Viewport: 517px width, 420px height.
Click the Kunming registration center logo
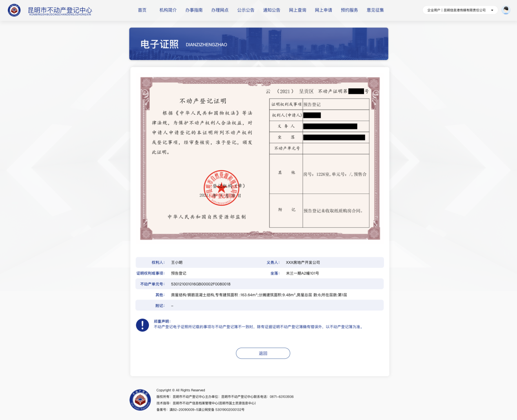[x=14, y=10]
